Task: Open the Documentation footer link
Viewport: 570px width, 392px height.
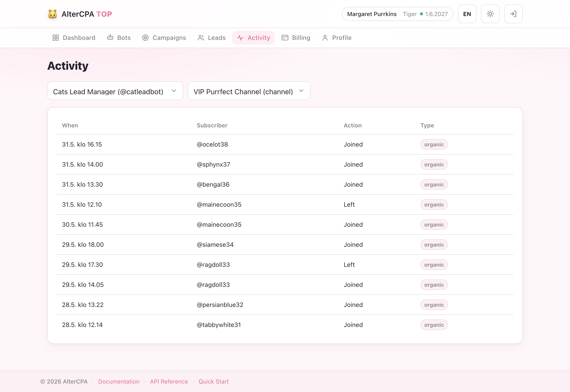Action: pyautogui.click(x=119, y=382)
